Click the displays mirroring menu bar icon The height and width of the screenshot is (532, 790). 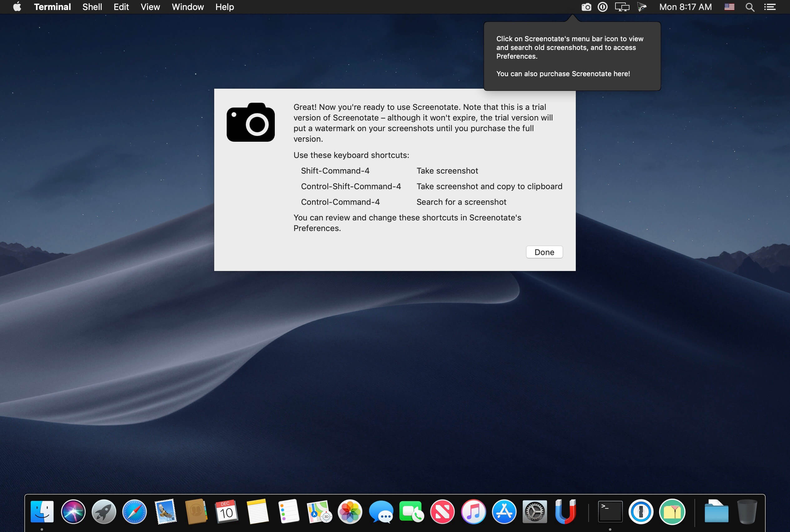[x=622, y=7]
